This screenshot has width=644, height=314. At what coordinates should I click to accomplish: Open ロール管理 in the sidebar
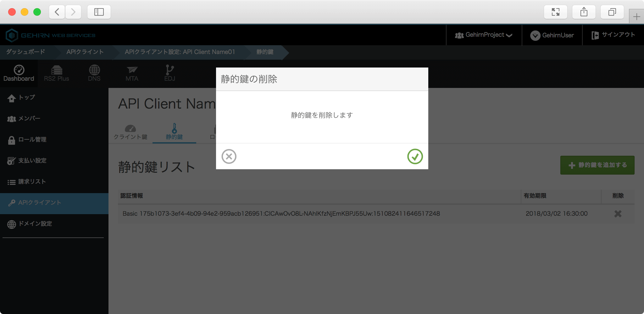click(32, 140)
